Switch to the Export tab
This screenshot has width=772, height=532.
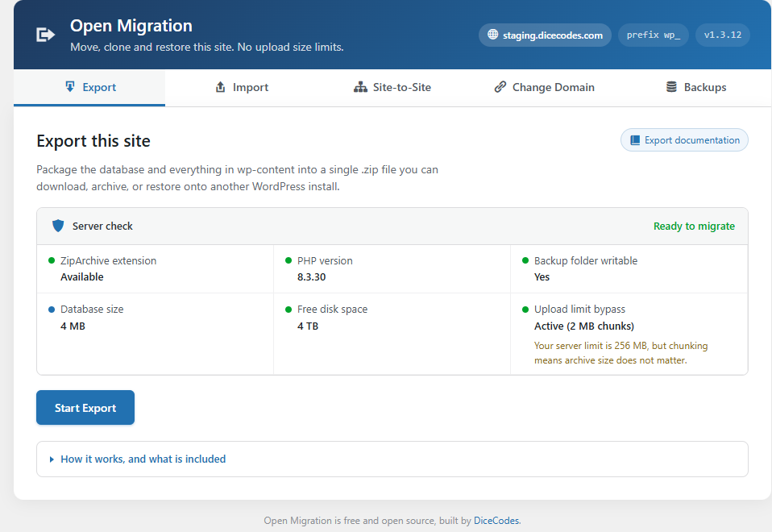[89, 88]
